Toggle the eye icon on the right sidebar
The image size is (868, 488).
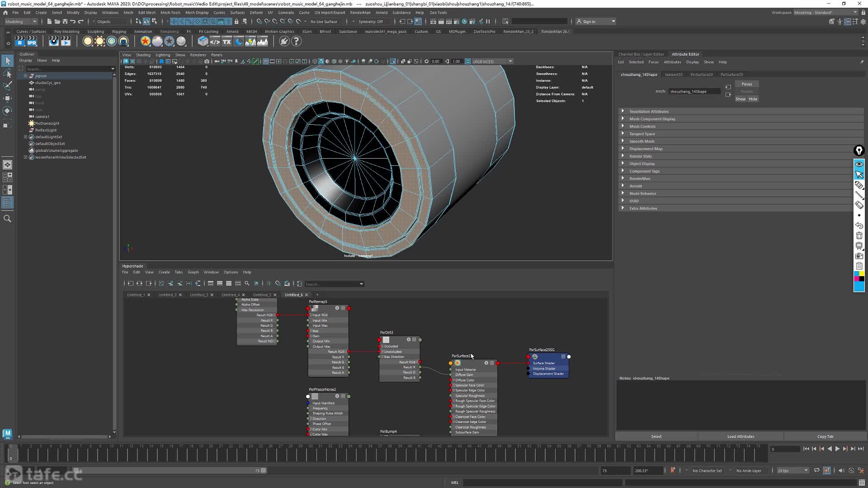[x=859, y=164]
